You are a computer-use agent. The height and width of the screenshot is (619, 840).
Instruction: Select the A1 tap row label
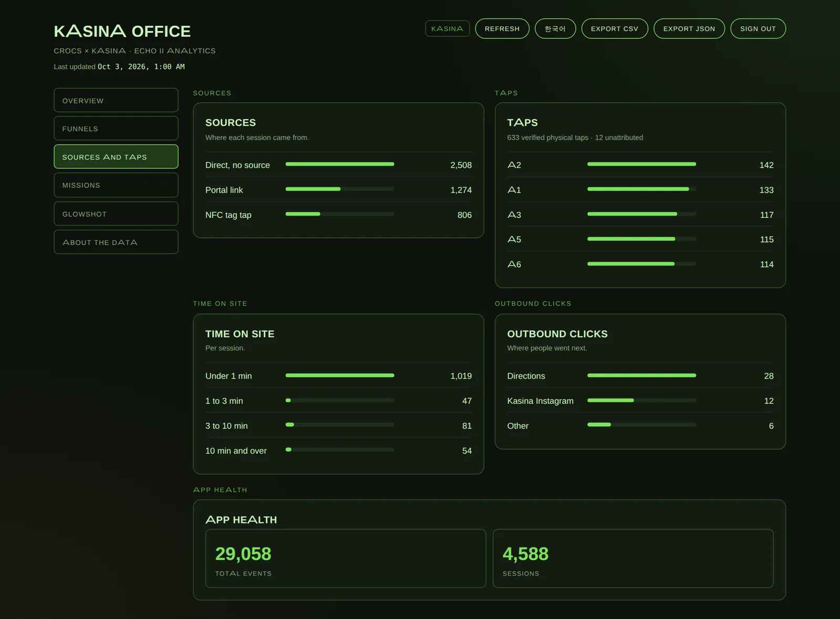coord(514,190)
